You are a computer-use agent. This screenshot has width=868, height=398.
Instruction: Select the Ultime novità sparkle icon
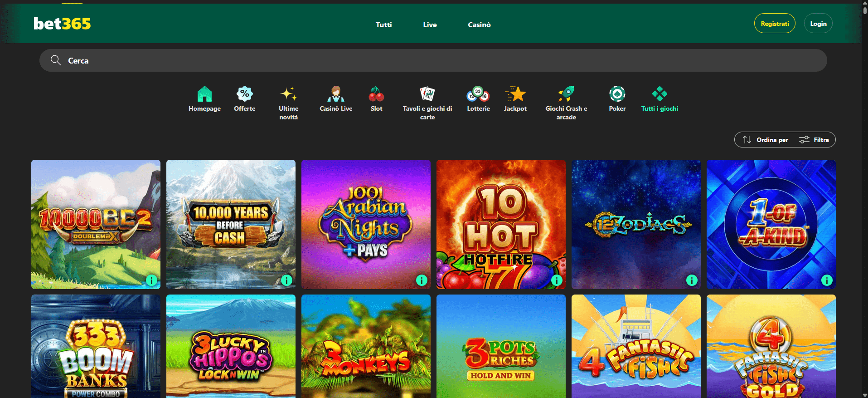(x=289, y=94)
